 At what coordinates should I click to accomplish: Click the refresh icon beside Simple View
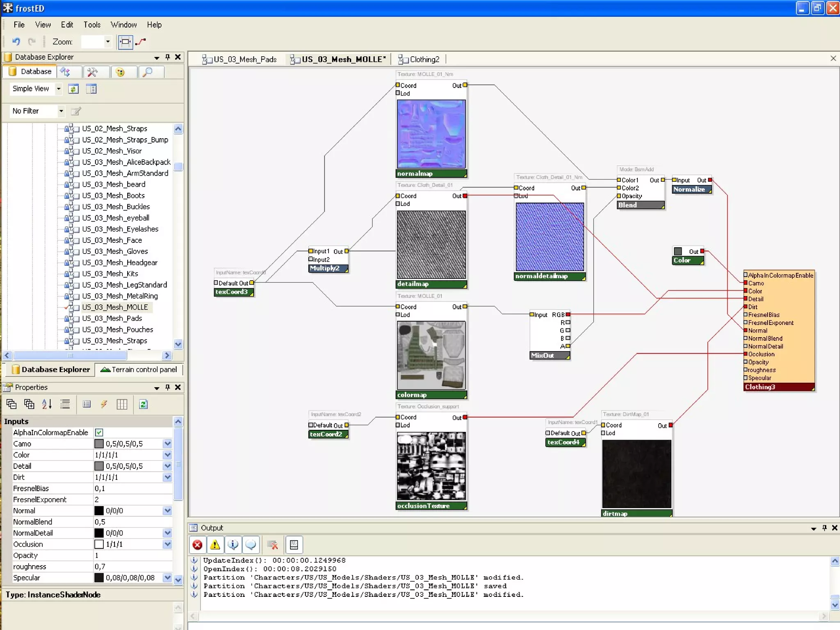[x=73, y=89]
